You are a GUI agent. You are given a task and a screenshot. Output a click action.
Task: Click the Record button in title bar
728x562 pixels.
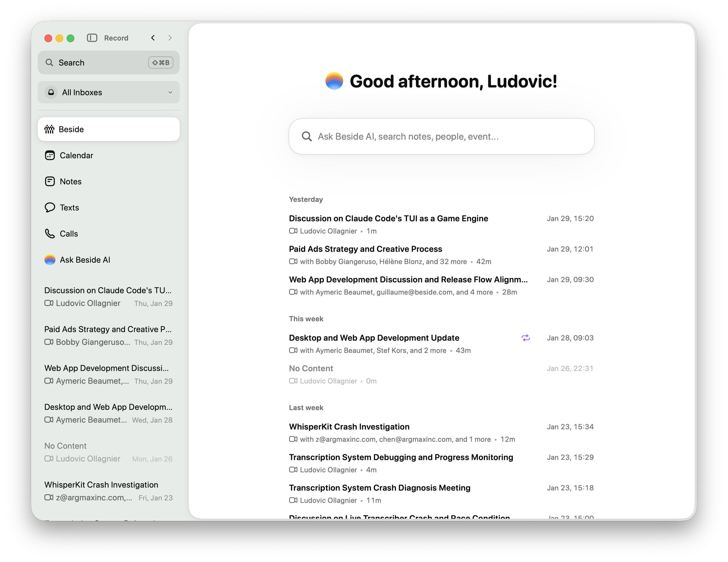pyautogui.click(x=116, y=38)
